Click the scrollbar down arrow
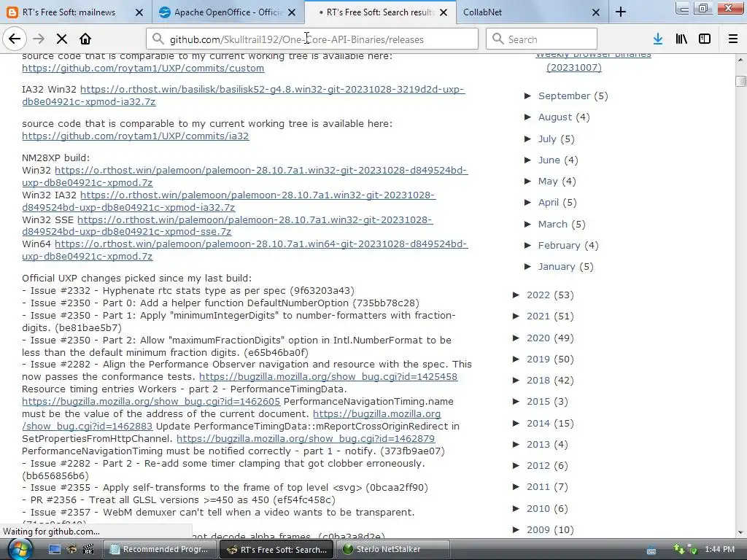This screenshot has width=747, height=560. (x=740, y=532)
